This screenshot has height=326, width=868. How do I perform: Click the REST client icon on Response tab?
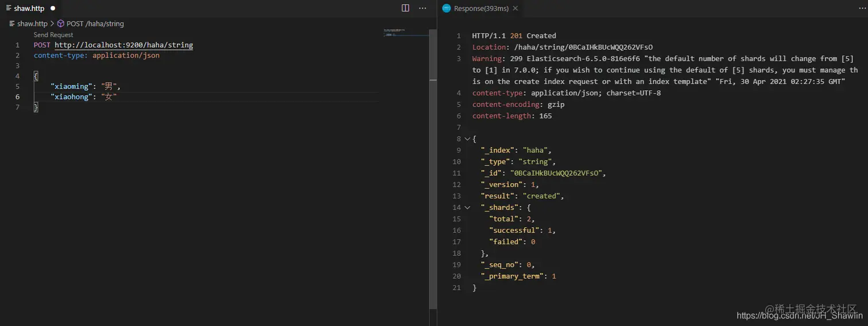(x=447, y=8)
